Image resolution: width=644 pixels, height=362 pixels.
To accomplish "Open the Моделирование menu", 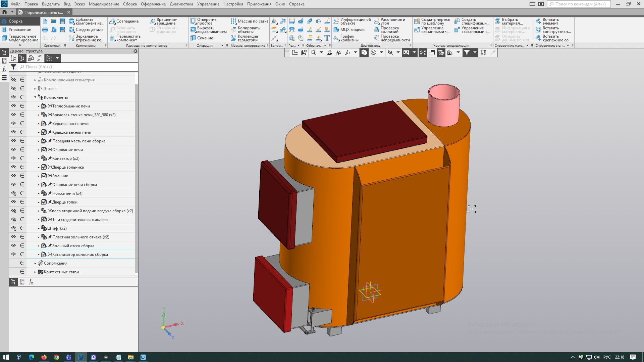I will point(104,4).
